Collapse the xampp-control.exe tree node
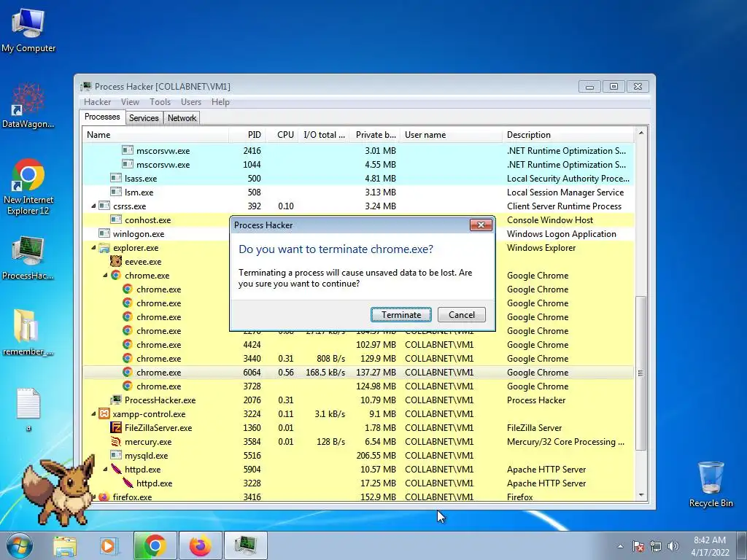 pyautogui.click(x=93, y=414)
